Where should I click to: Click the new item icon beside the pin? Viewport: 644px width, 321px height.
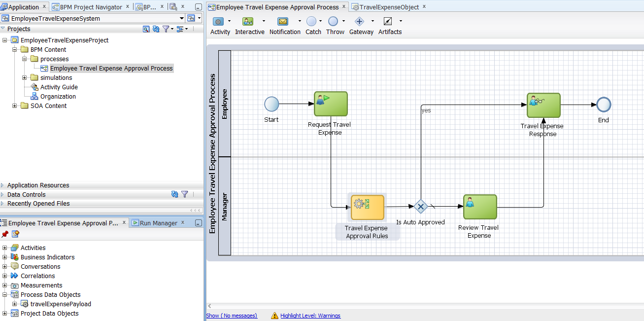tap(15, 234)
